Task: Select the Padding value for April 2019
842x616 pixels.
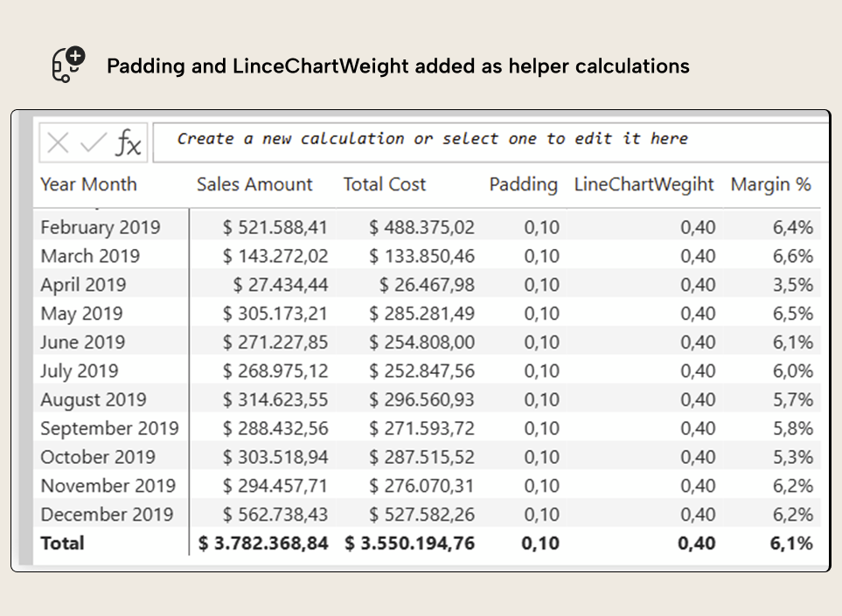Action: (x=542, y=285)
